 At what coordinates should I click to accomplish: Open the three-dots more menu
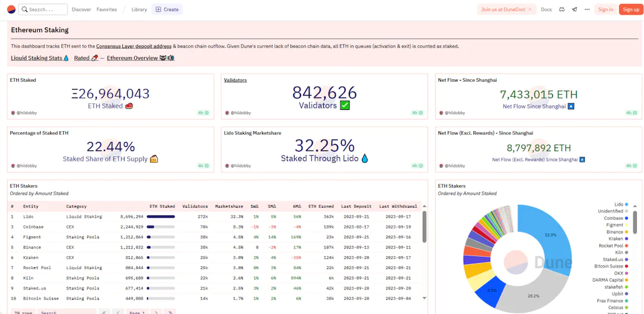[x=587, y=10]
